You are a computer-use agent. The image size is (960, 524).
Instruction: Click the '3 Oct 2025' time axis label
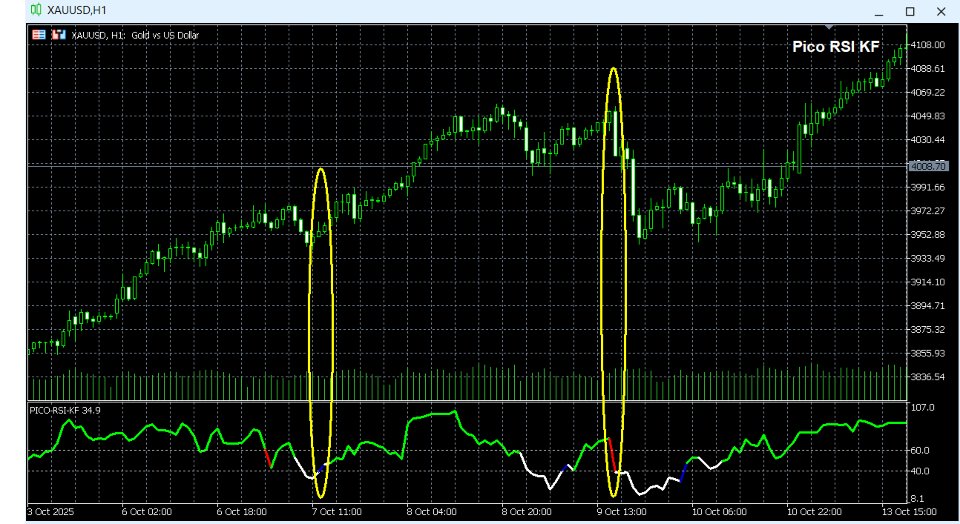tap(51, 512)
